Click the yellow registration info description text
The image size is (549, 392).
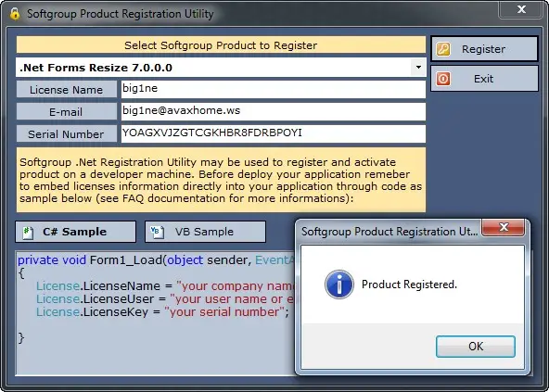[221, 180]
